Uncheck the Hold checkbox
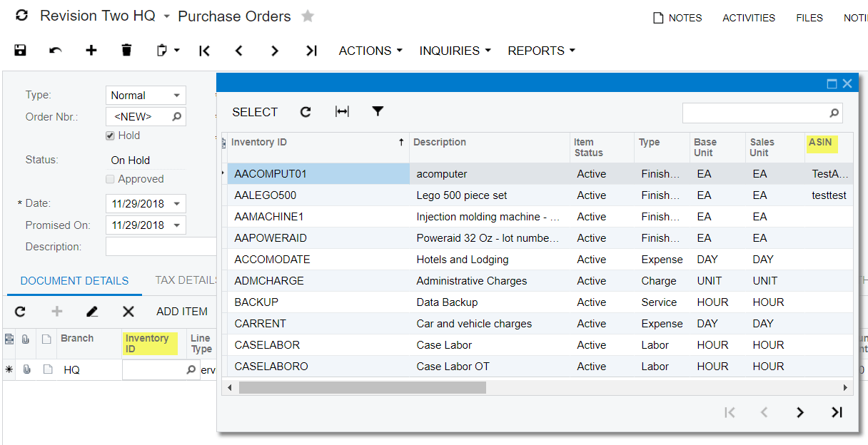 pos(110,135)
